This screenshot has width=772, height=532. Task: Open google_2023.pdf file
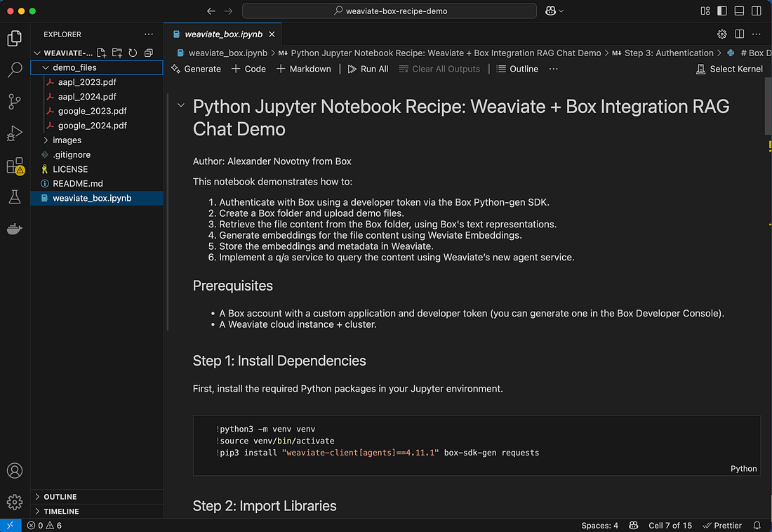click(97, 111)
